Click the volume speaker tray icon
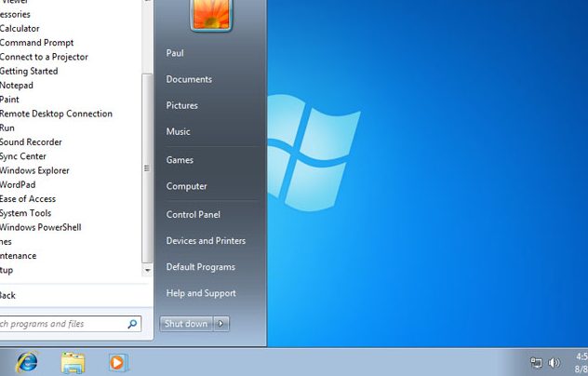The height and width of the screenshot is (376, 588). coord(555,362)
